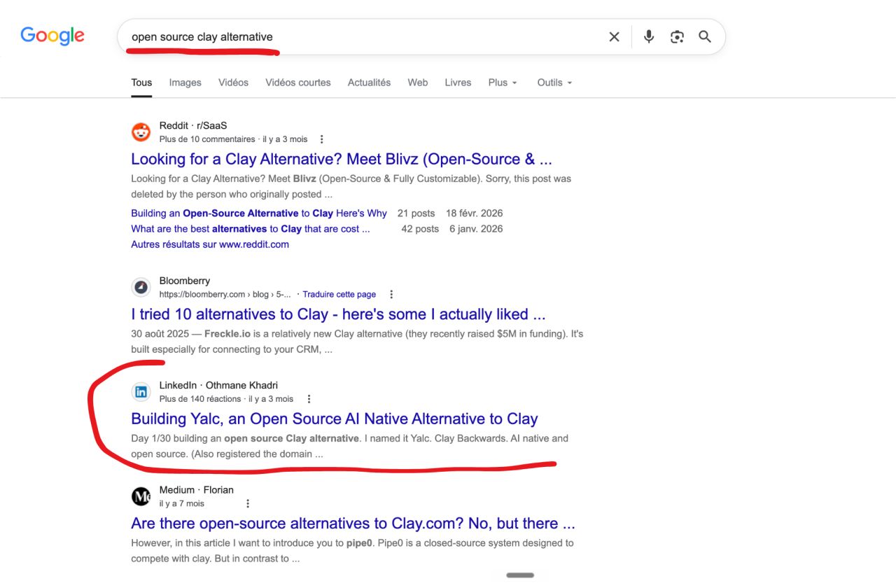Screen dimensions: 896x588
Task: Open I tried 10 alternatives to Clay
Action: (338, 314)
